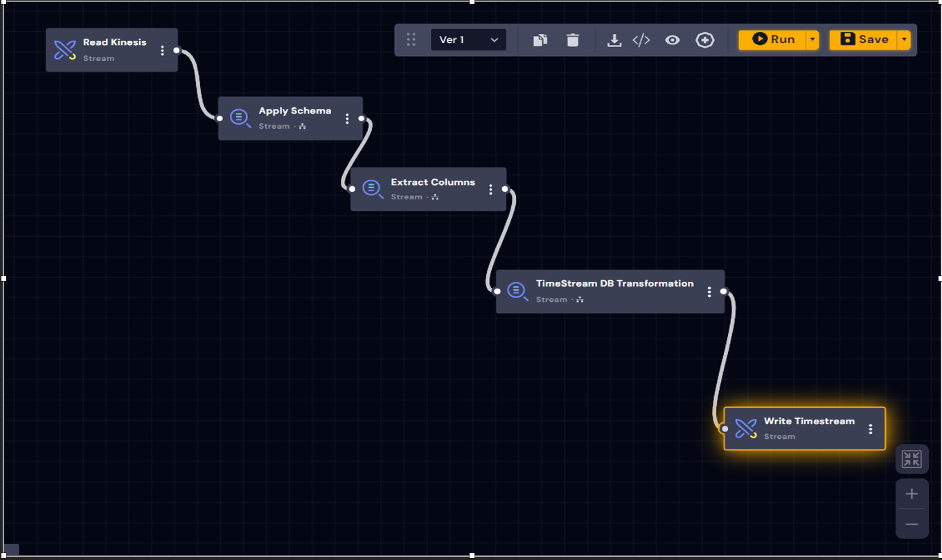
Task: Click Read Kinesis output port
Action: [x=177, y=50]
